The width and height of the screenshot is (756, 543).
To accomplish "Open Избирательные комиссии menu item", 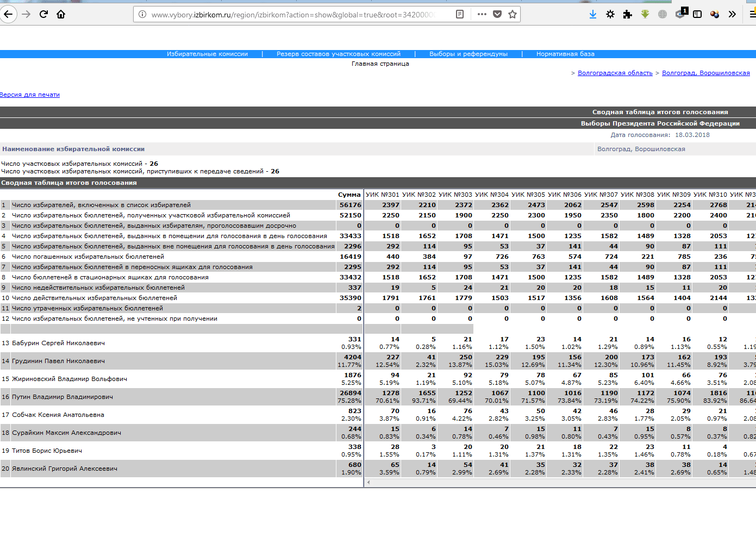I will click(207, 54).
